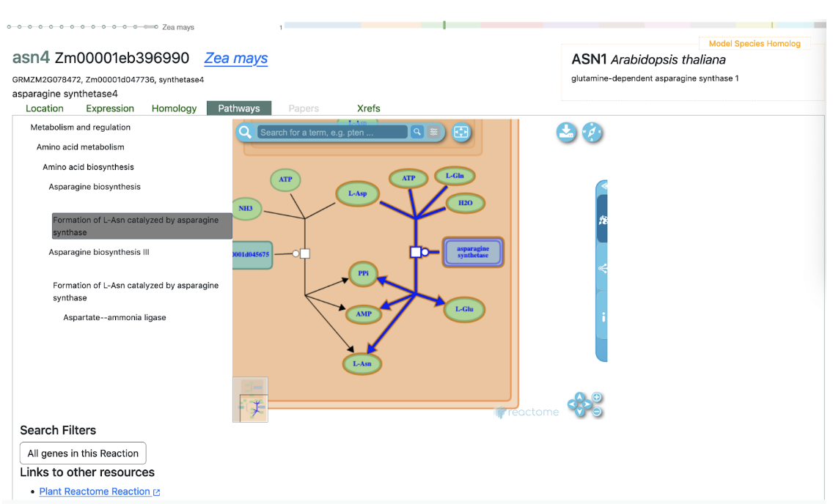
Task: Click the diagram download icon
Action: click(566, 133)
